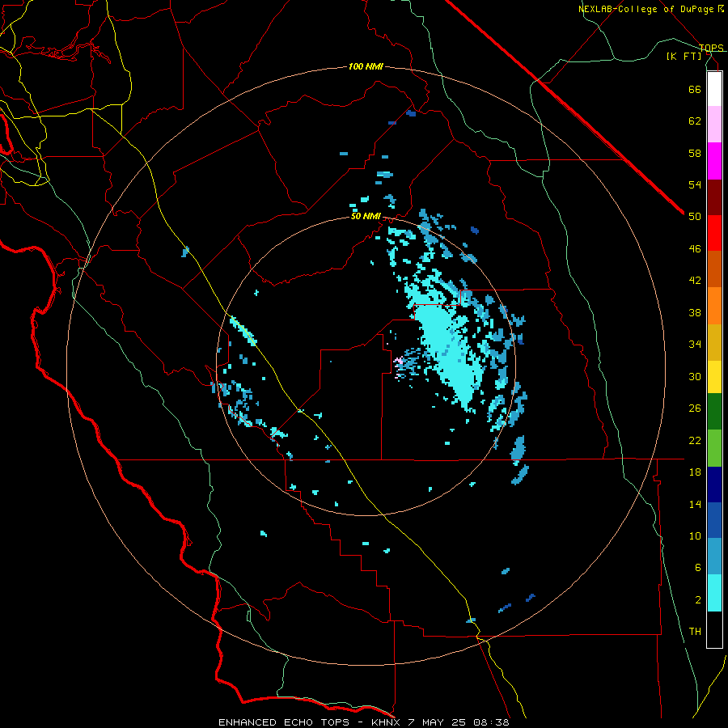Viewport: 728px width, 728px height.
Task: Click the 100 NMI range ring label
Action: [x=366, y=67]
